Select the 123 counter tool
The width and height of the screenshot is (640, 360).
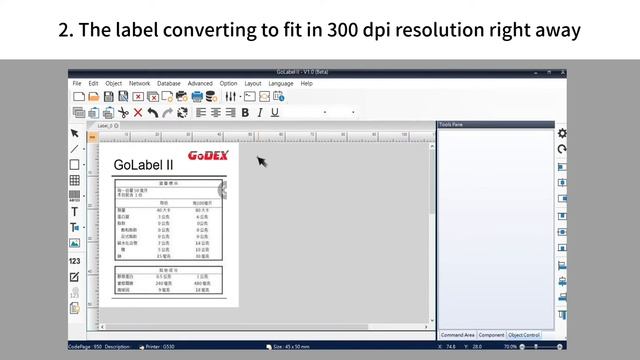point(75,261)
